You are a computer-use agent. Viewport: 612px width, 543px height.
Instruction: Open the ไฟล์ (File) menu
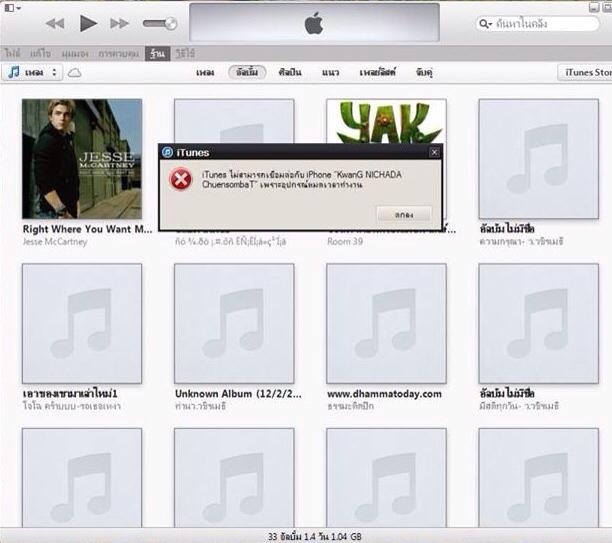coord(12,53)
